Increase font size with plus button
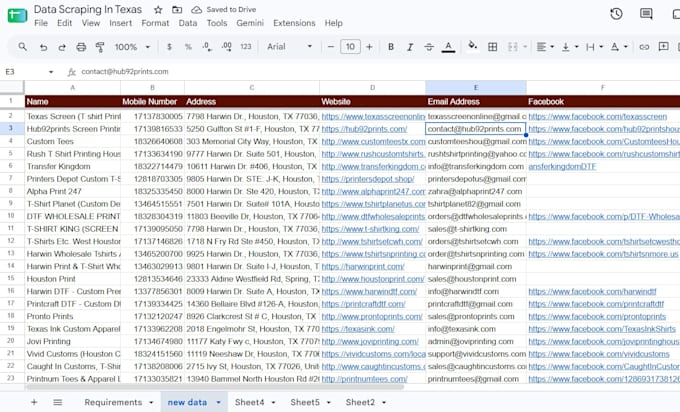The height and width of the screenshot is (412, 680). point(369,47)
